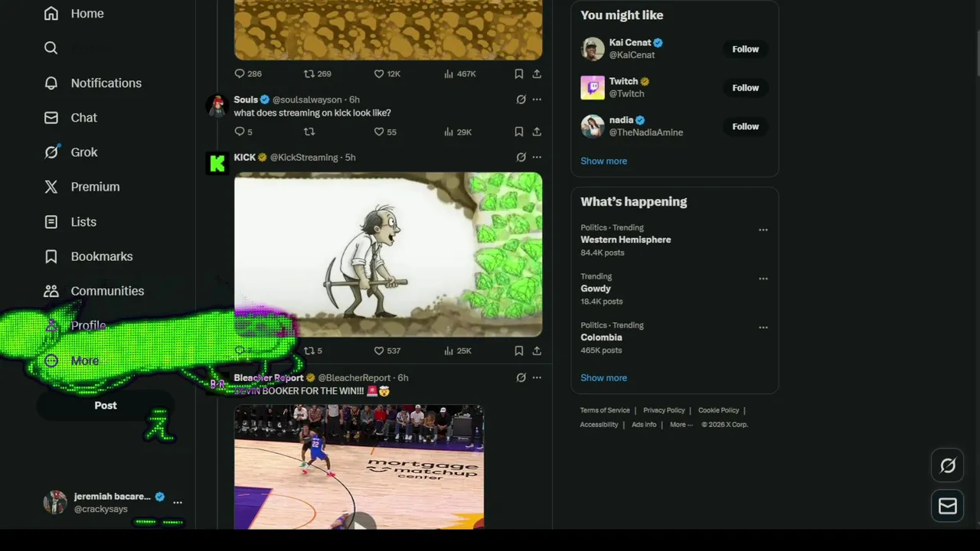Open Kai Cenat's profile avatar
The width and height of the screenshot is (980, 551).
[593, 49]
